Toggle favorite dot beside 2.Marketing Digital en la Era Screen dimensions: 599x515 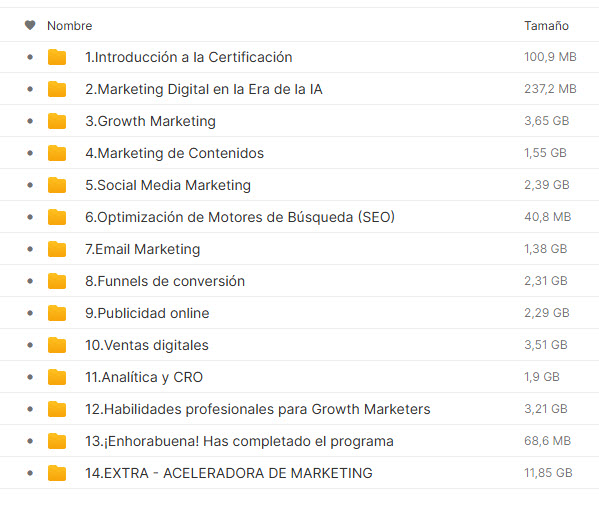point(30,89)
